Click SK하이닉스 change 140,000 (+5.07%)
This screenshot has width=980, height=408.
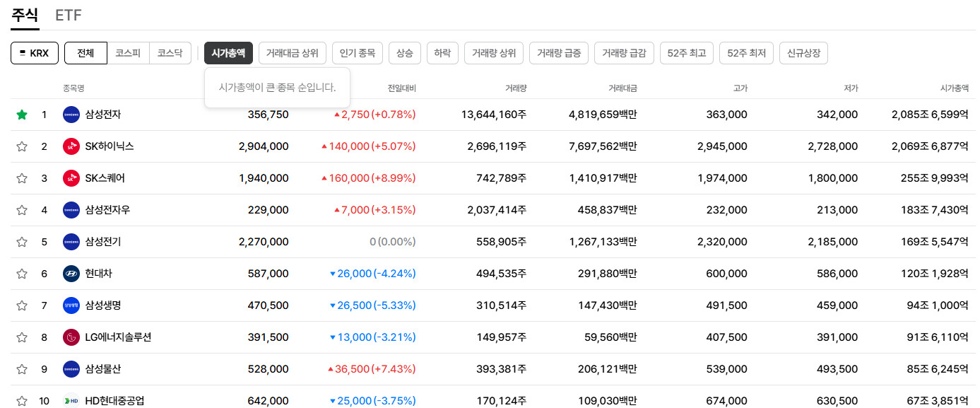pyautogui.click(x=368, y=146)
